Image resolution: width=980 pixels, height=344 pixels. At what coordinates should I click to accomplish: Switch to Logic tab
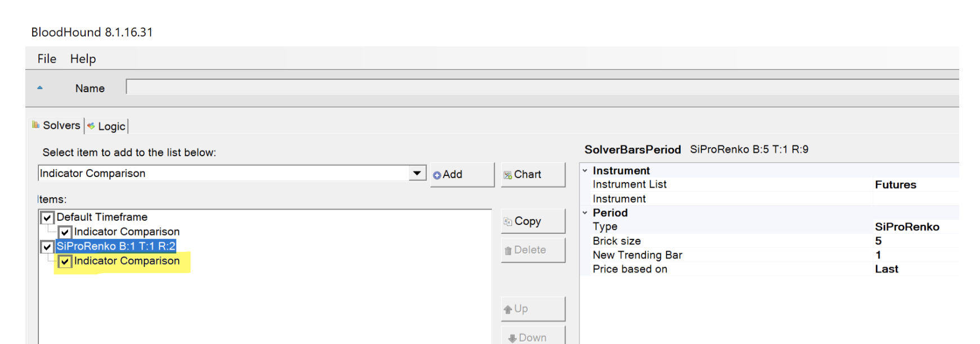[x=106, y=126]
